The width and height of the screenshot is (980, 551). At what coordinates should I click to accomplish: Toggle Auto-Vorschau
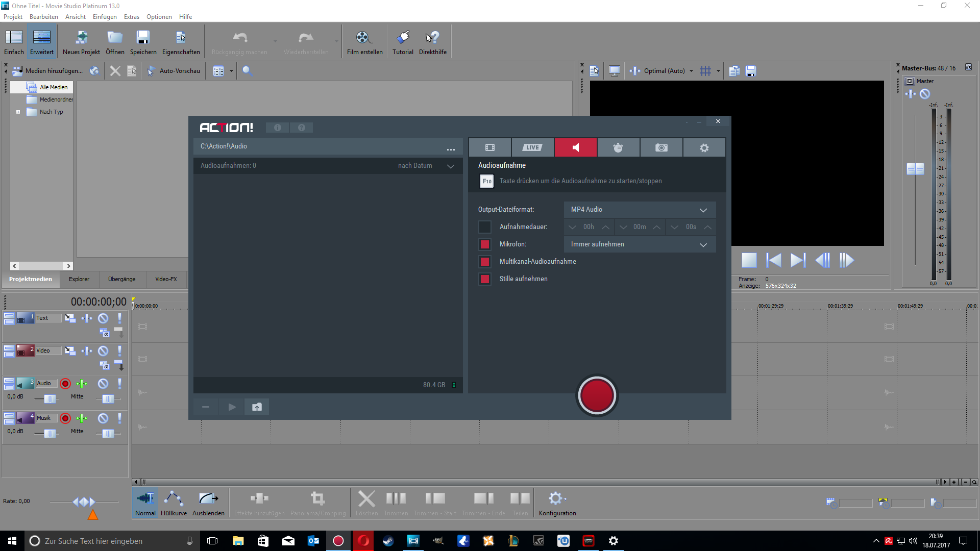[174, 71]
